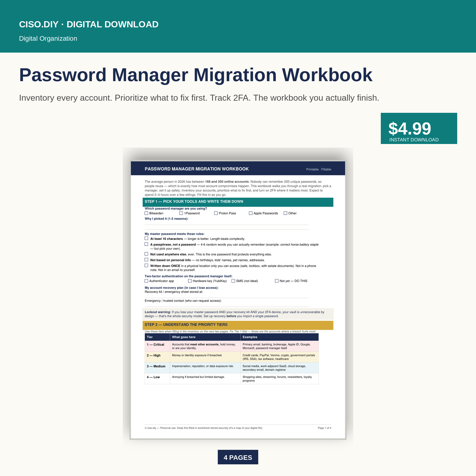
Task: Click the 'Primary email, banking, brokerage' examples cell
Action: click(x=279, y=346)
